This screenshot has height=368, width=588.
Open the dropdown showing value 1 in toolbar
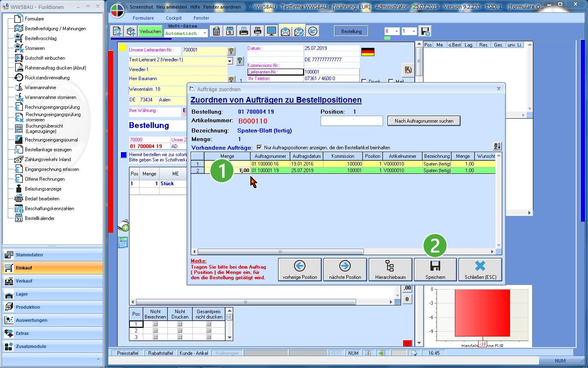(x=413, y=31)
